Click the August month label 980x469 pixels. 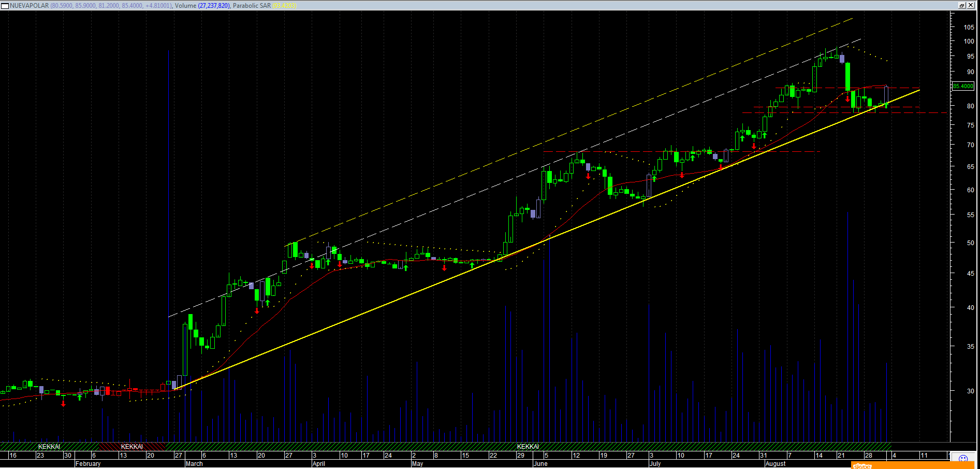coord(776,464)
